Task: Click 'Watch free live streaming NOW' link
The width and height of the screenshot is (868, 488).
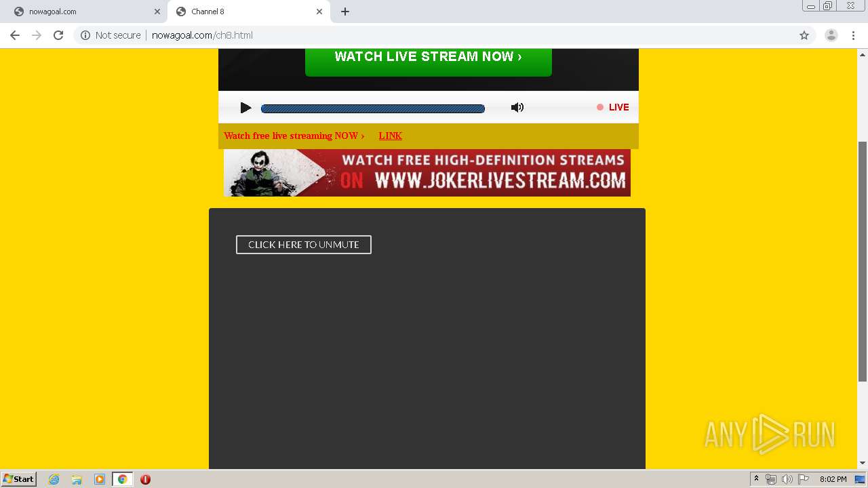Action: (294, 136)
